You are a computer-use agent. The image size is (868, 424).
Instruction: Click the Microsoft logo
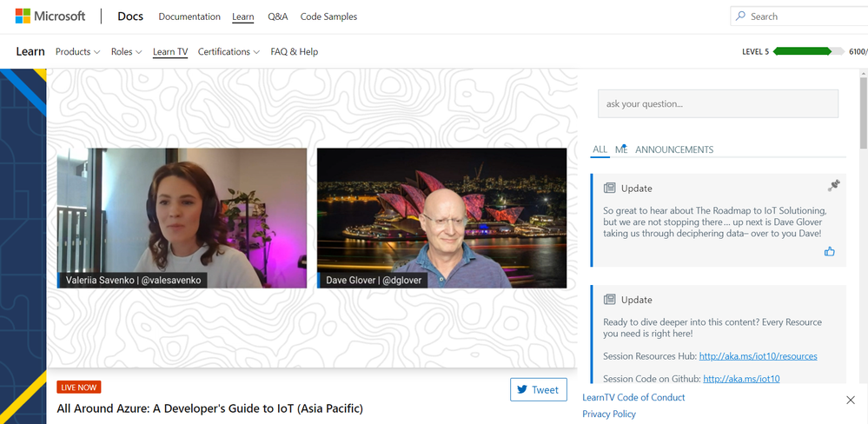(x=50, y=16)
